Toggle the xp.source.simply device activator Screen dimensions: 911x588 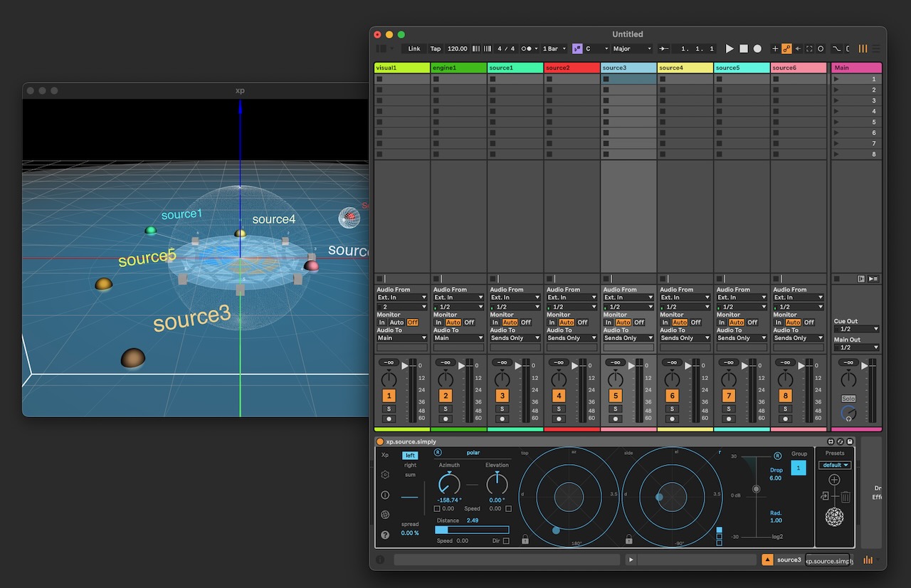click(x=380, y=442)
